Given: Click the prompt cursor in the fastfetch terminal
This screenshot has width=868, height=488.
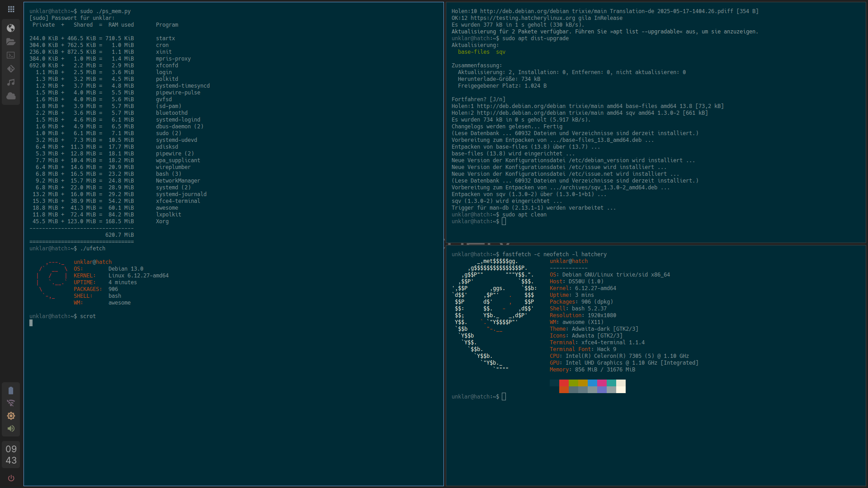Looking at the screenshot, I should point(504,397).
